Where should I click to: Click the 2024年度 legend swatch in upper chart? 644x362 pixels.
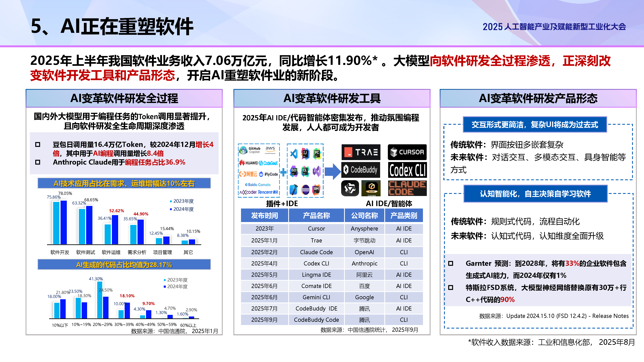tap(171, 209)
